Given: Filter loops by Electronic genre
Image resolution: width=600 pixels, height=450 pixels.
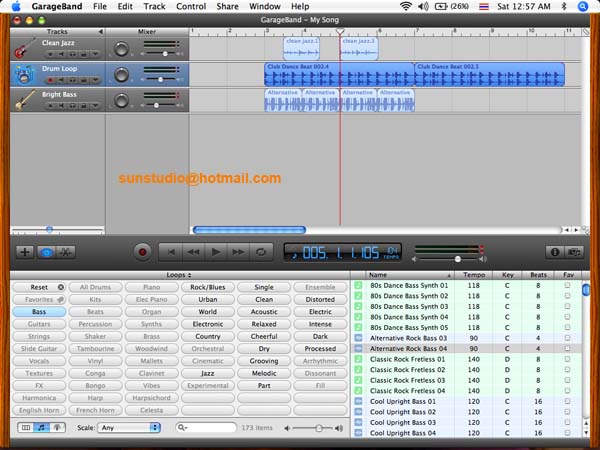Looking at the screenshot, I should (208, 324).
